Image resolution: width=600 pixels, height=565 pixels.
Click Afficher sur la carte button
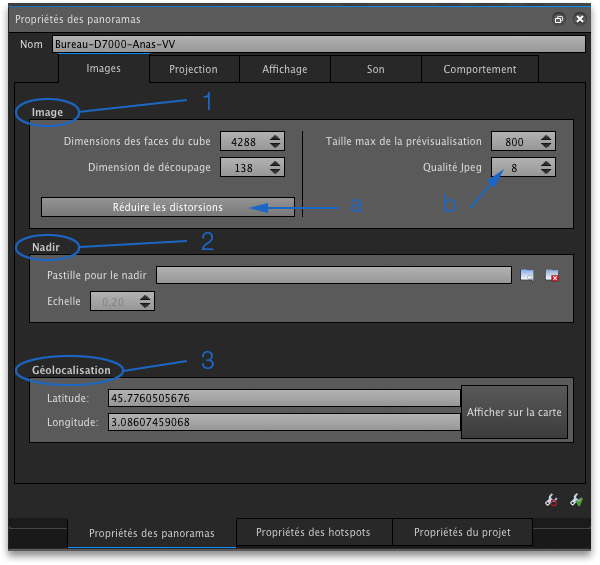pos(514,412)
